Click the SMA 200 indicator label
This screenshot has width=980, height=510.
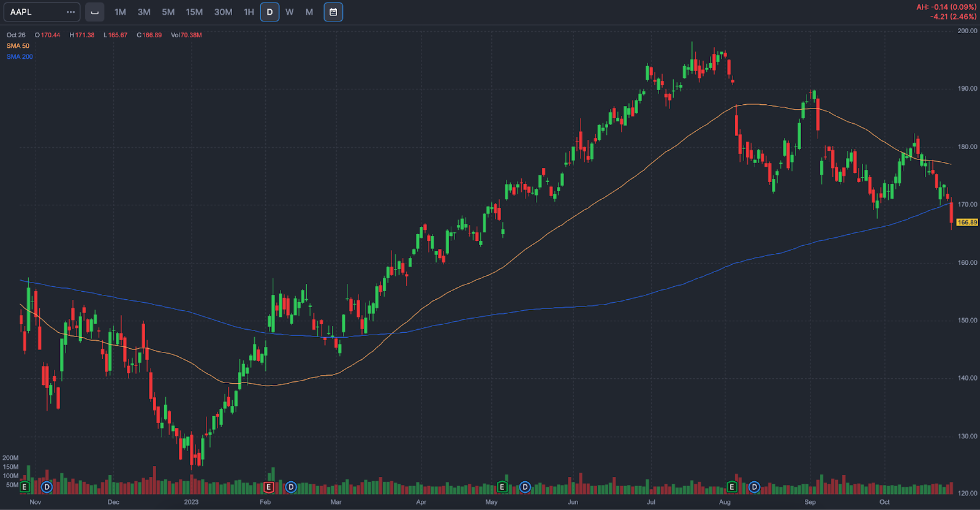20,56
